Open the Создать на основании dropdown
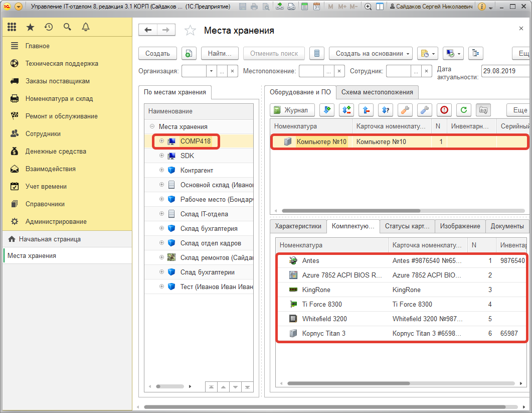 click(371, 53)
